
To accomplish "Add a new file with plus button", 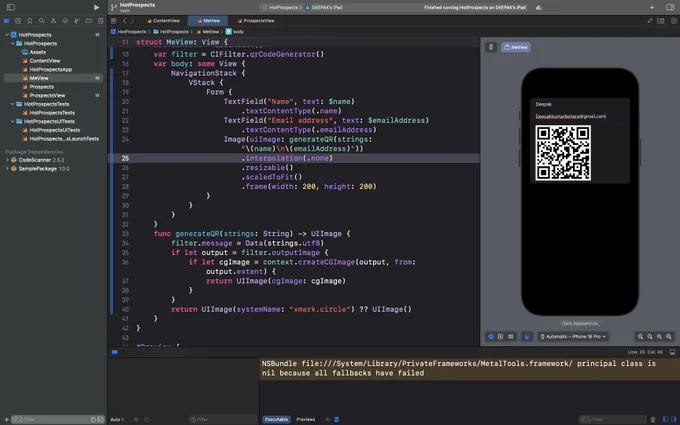I will 6,419.
